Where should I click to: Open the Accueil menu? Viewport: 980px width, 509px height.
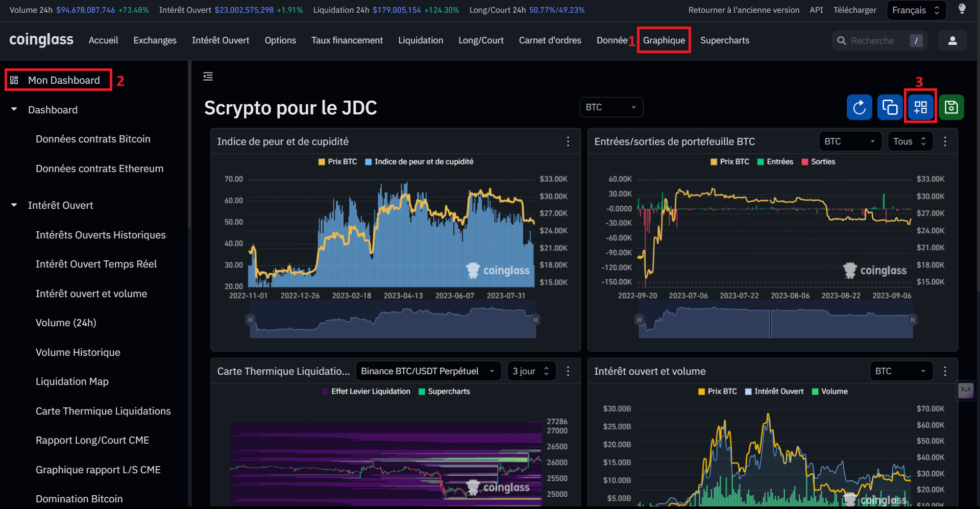pos(103,40)
